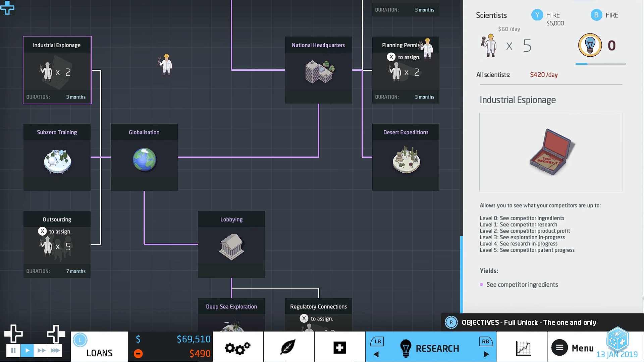Click the Research lightbulb icon
This screenshot has width=644, height=362.
tap(406, 348)
